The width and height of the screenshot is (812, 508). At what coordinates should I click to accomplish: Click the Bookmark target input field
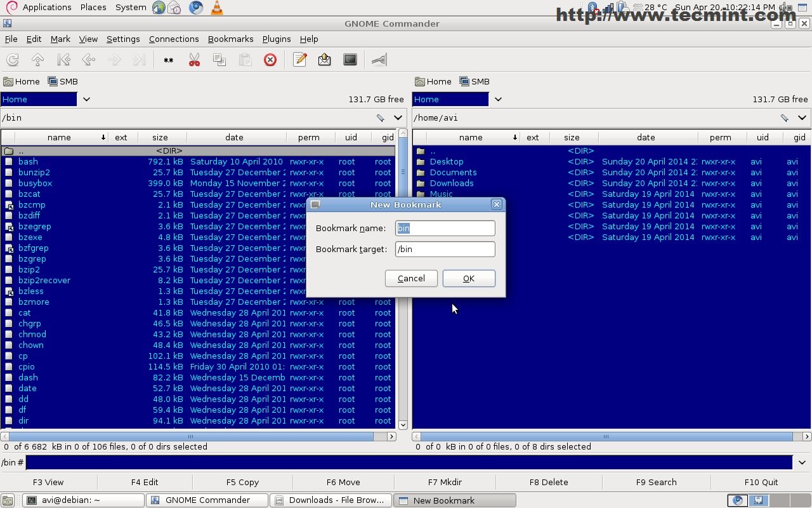(x=445, y=249)
